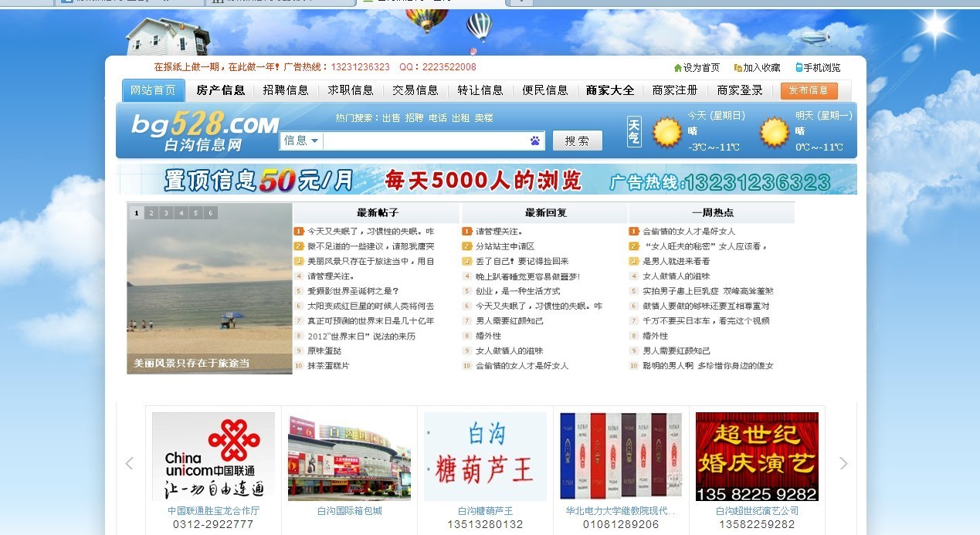
Task: Click the orange 发布信息 button
Action: (809, 90)
